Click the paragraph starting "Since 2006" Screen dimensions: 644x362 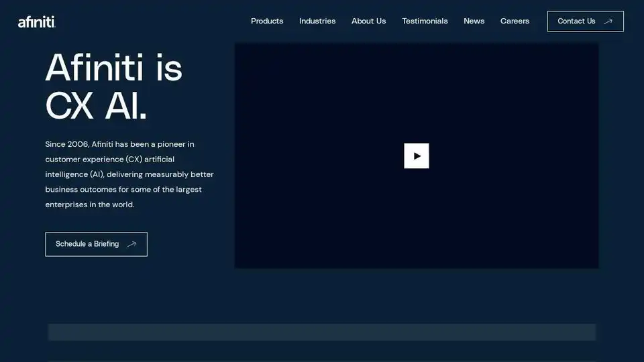(129, 174)
